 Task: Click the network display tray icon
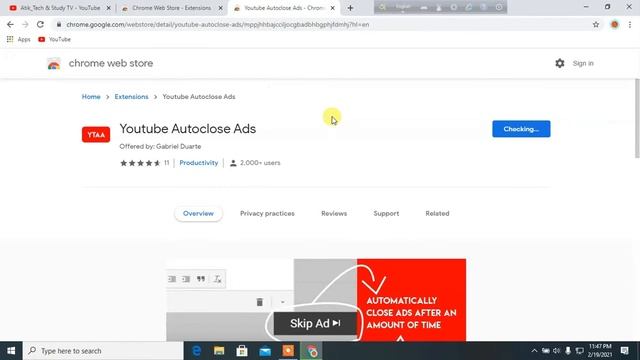pyautogui.click(x=580, y=351)
